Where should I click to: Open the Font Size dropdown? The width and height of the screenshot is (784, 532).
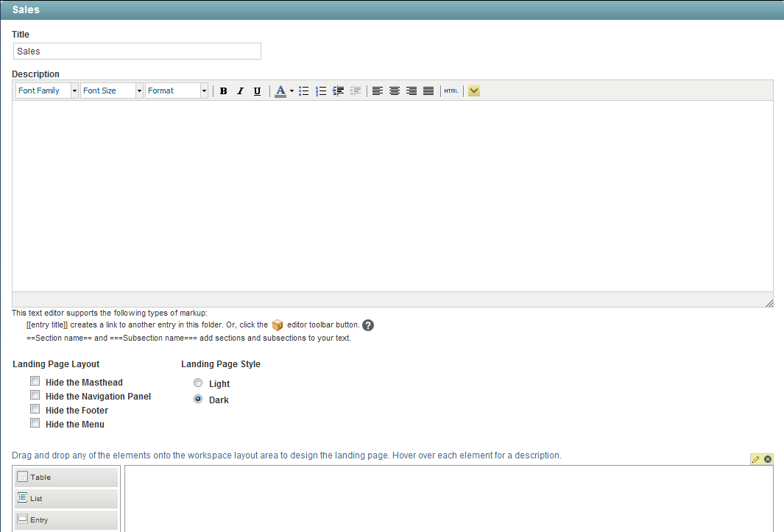(x=112, y=91)
